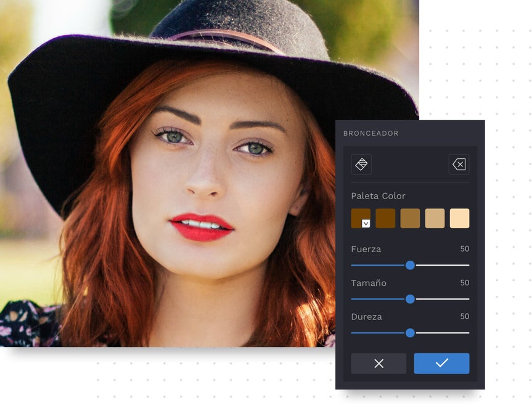Click the Fuerza slider handle
532x405 pixels.
(x=410, y=265)
